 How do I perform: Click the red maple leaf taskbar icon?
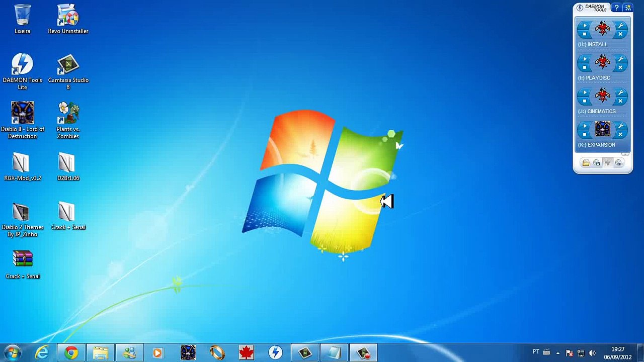pos(246,353)
